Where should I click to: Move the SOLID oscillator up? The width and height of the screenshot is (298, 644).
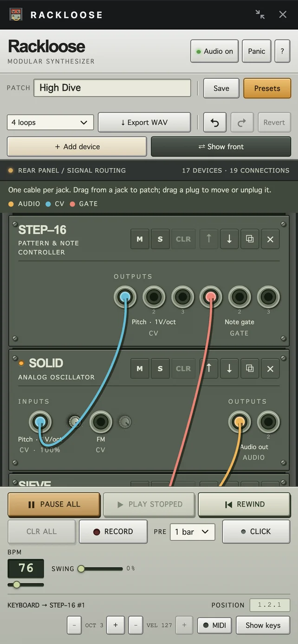coord(209,369)
